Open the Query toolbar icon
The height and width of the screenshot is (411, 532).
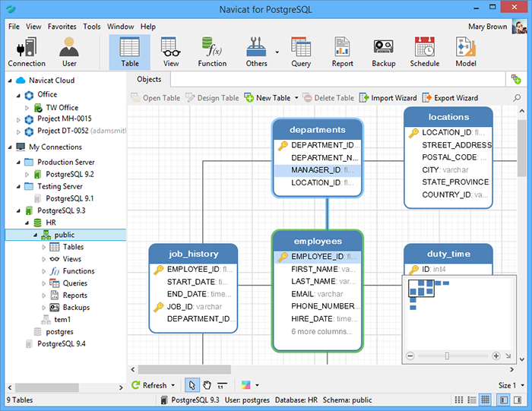[x=301, y=52]
